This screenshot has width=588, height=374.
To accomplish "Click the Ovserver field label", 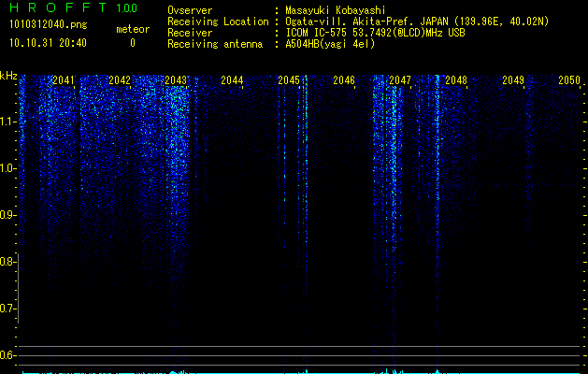I will point(190,10).
